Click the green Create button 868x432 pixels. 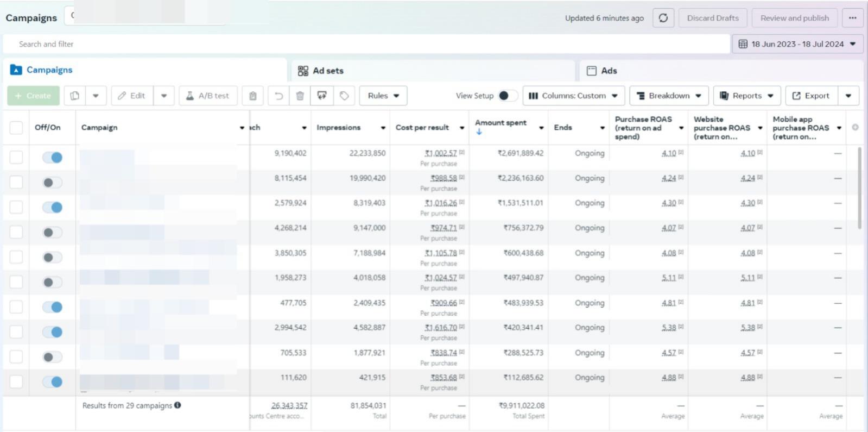33,96
